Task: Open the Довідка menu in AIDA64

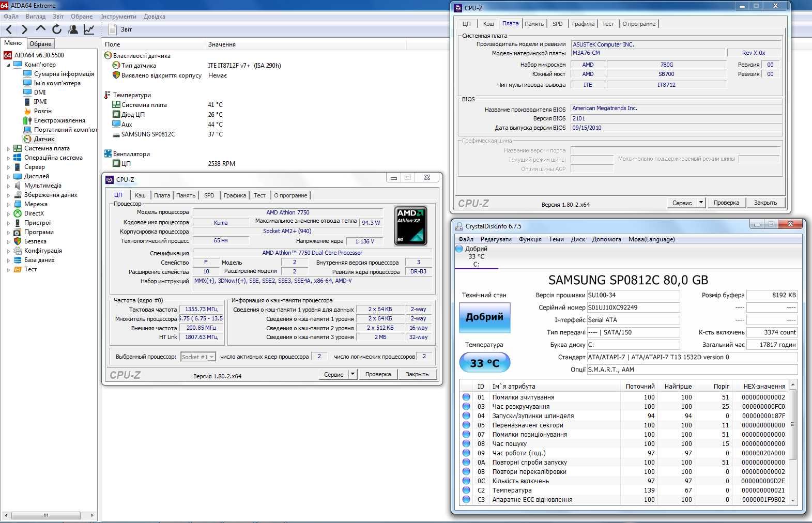Action: (154, 17)
